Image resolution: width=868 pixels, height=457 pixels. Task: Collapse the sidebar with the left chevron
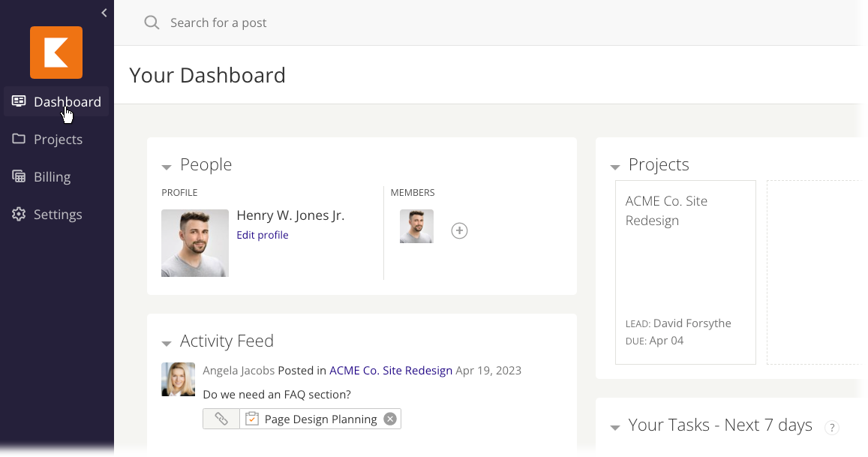coord(104,12)
